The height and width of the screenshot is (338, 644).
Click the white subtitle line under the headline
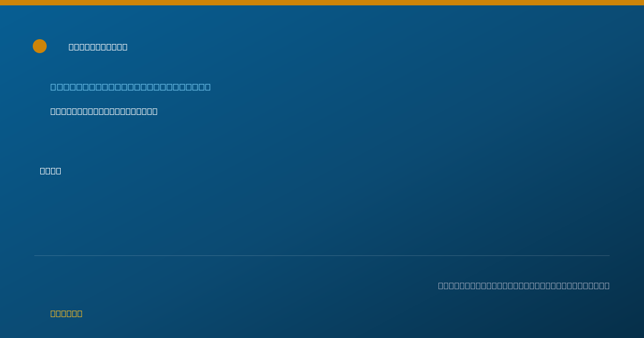pyautogui.click(x=104, y=112)
